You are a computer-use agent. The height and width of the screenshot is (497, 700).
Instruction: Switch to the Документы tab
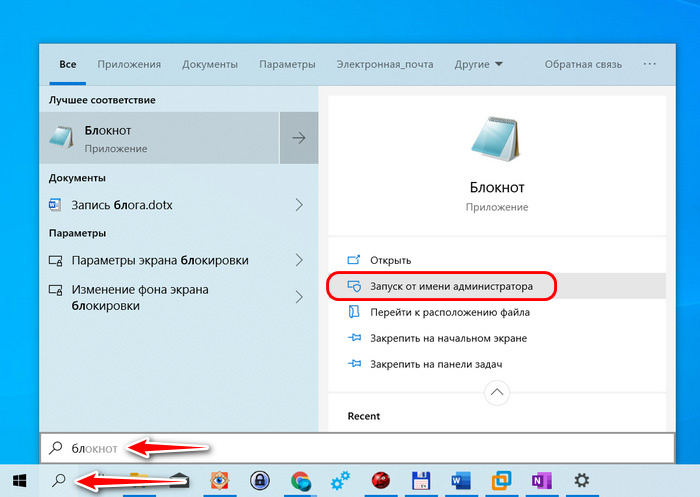[210, 64]
